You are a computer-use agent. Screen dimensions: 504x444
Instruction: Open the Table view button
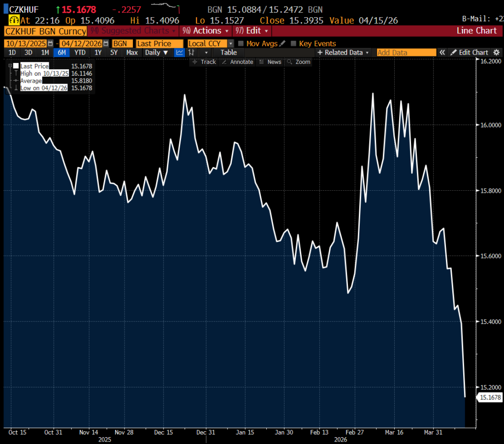click(228, 53)
